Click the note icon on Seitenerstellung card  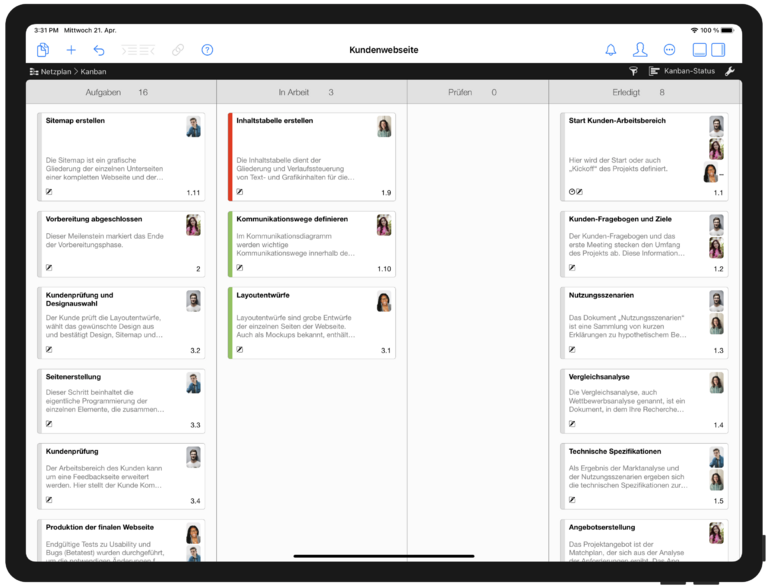tap(49, 425)
